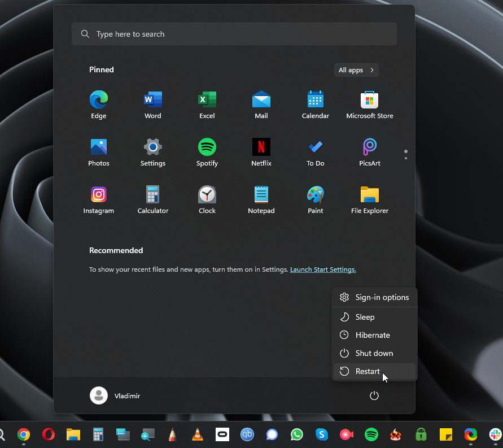Open the Magnifier icon on the taskbar
Viewport: 503px width, 448px height.
[147, 435]
